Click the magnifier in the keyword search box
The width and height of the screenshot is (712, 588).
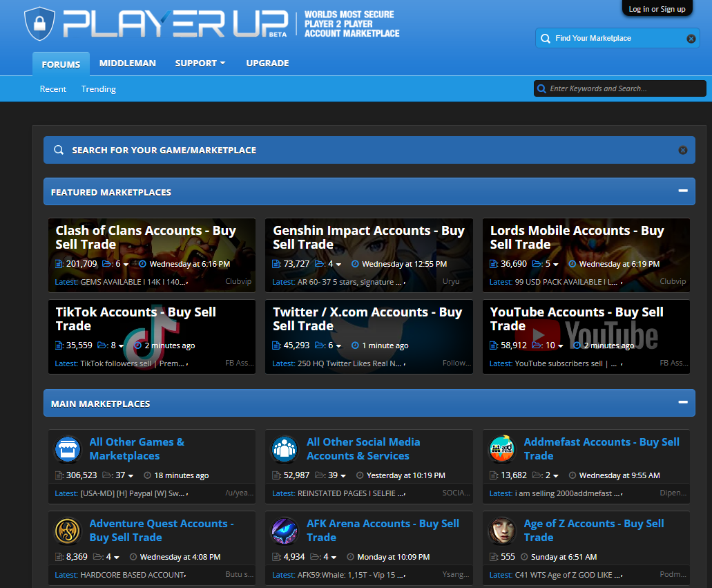pyautogui.click(x=541, y=88)
